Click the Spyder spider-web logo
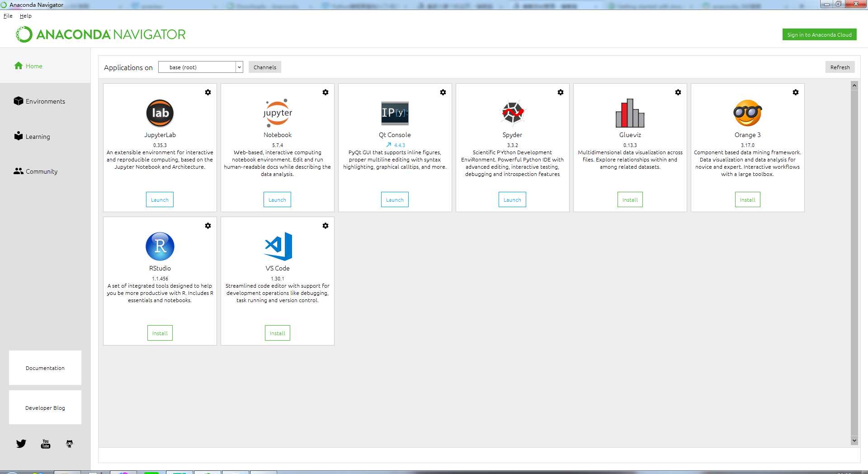Viewport: 868px width, 474px height. pyautogui.click(x=512, y=113)
